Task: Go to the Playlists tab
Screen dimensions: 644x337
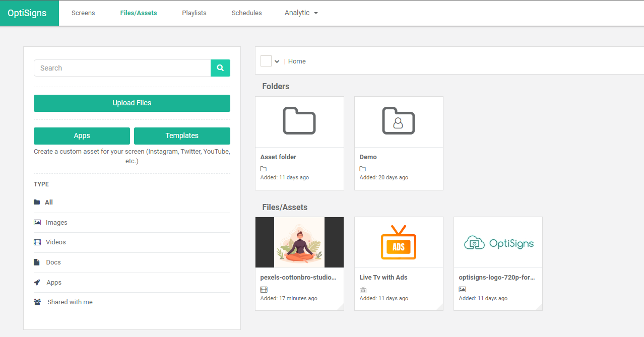Action: (194, 13)
